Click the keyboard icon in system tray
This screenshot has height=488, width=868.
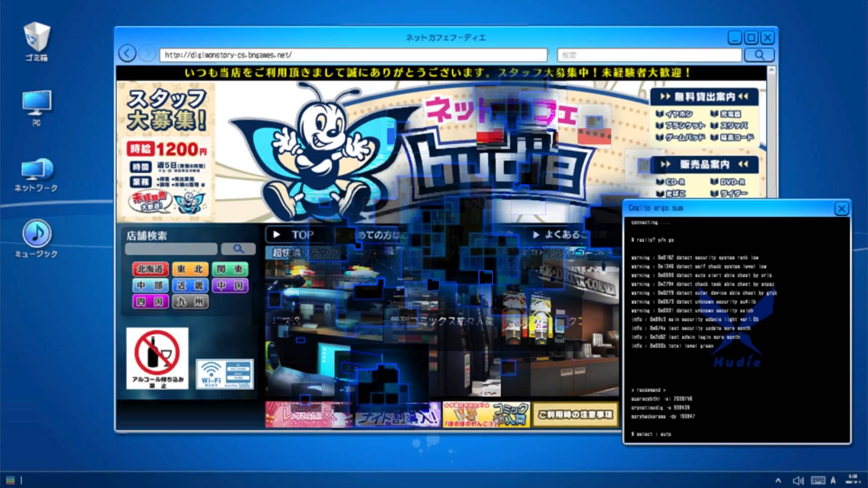818,480
